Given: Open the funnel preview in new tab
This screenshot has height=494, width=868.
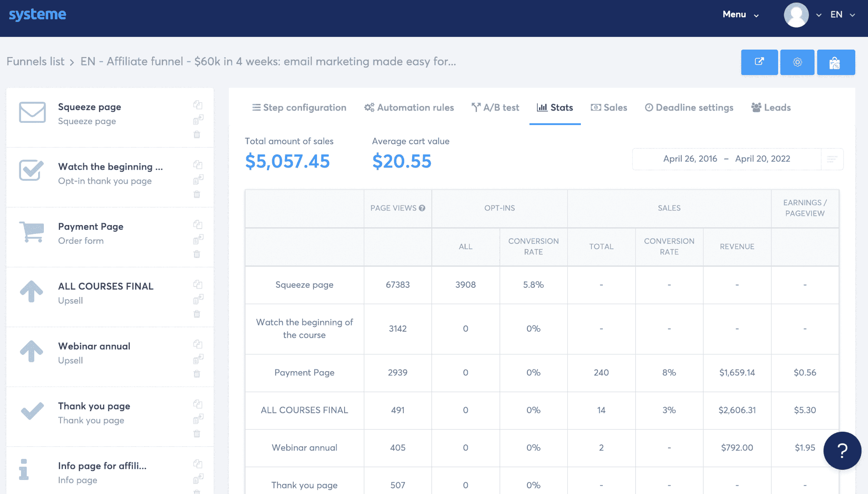Looking at the screenshot, I should tap(759, 62).
